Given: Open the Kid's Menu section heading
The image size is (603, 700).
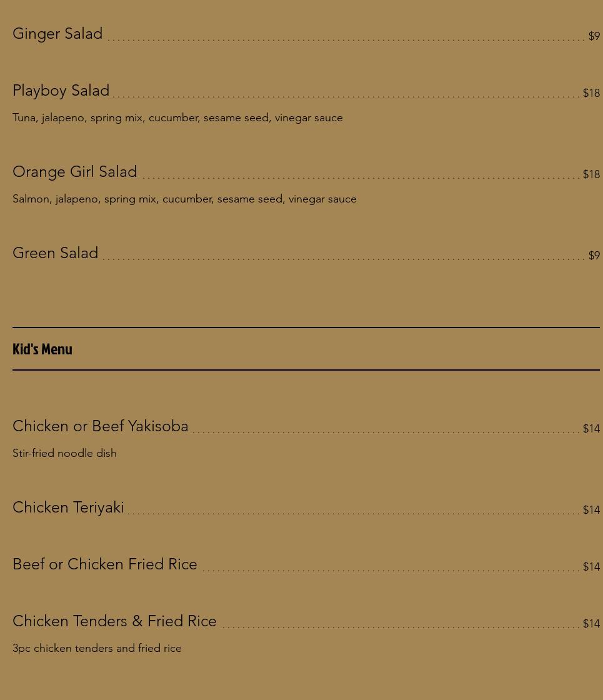Looking at the screenshot, I should click(42, 349).
